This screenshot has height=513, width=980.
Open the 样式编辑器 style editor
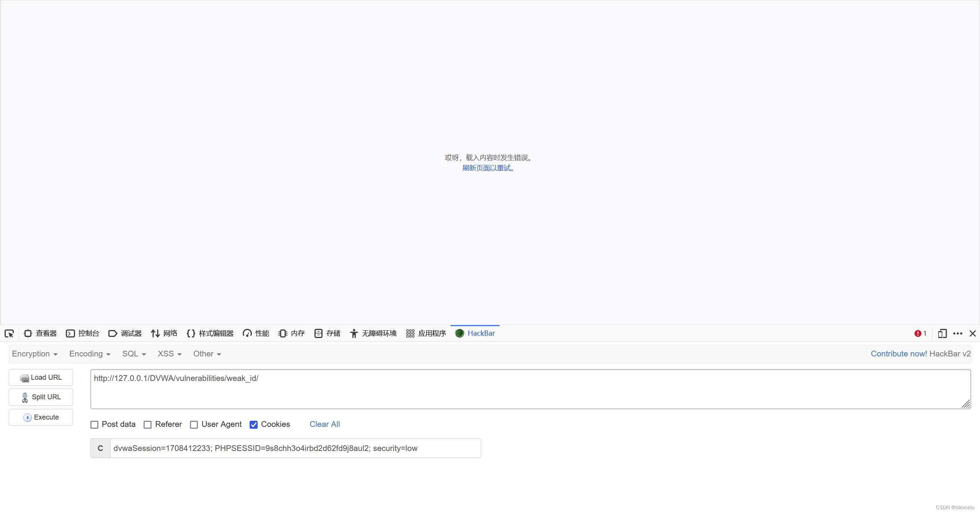pyautogui.click(x=210, y=333)
